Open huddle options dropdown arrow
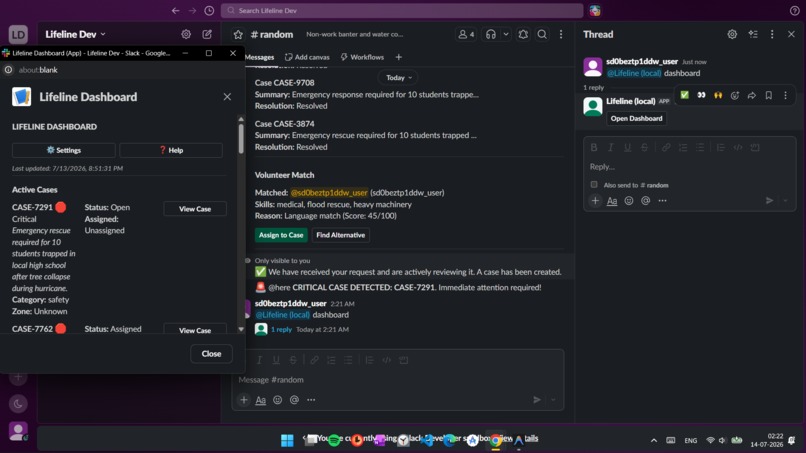 pos(506,34)
